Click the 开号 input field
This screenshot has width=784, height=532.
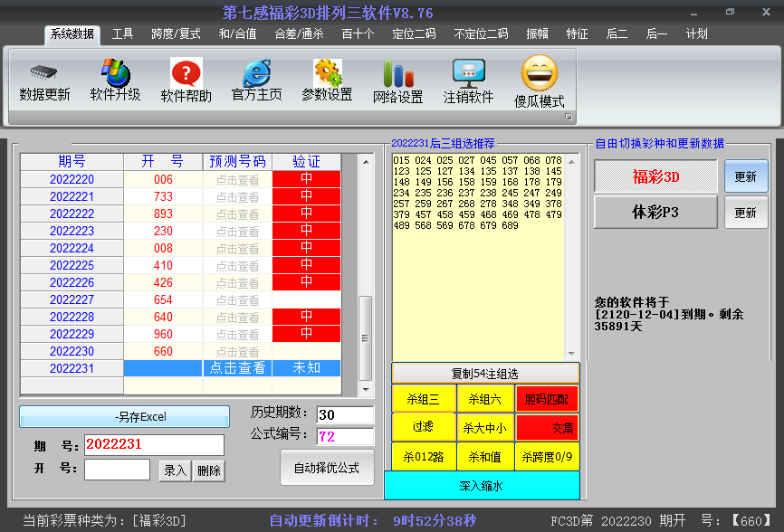(x=117, y=469)
